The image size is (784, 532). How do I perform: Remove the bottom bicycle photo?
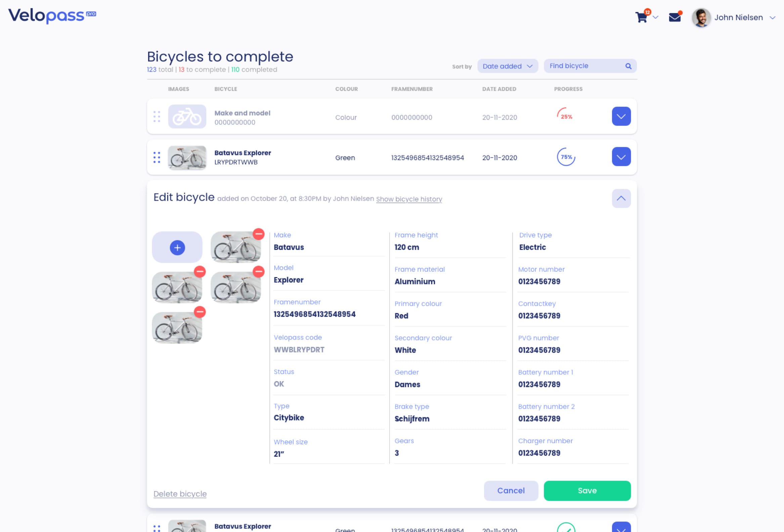tap(200, 312)
